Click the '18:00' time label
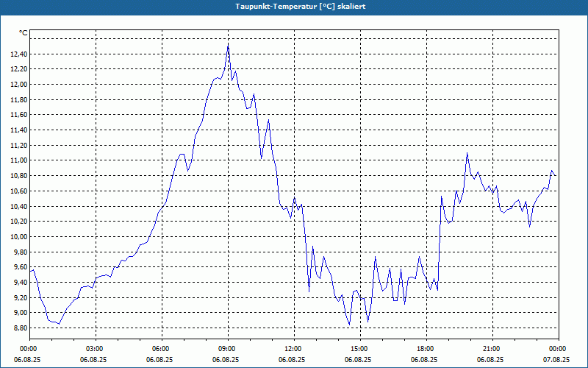588x368 pixels. 427,349
